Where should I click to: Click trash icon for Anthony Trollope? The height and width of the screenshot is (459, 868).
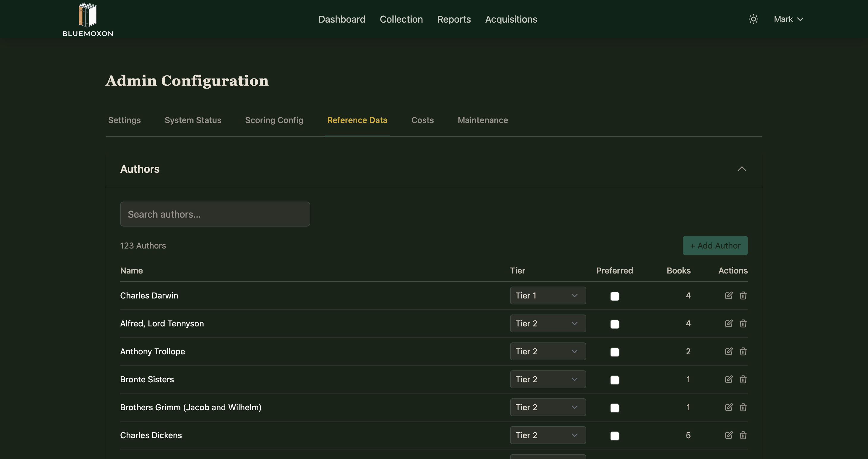[743, 351]
